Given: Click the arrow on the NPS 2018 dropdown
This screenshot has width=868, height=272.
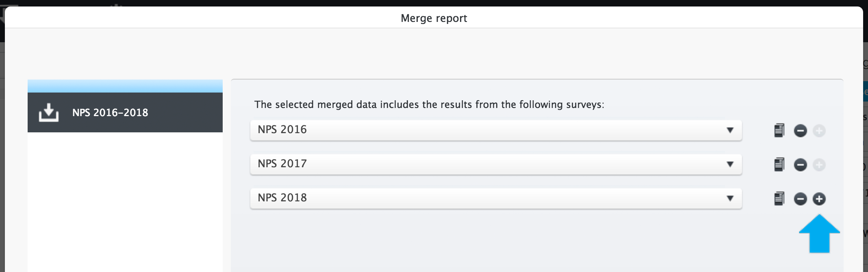Looking at the screenshot, I should 730,199.
